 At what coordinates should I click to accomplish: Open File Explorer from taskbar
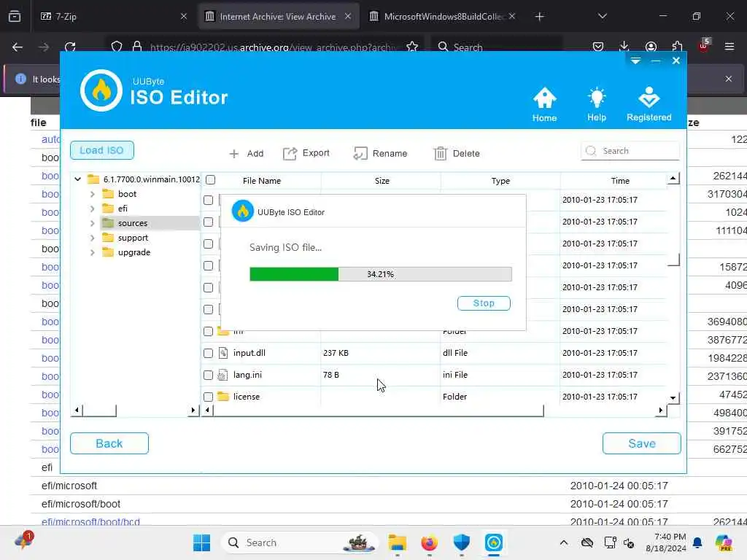[x=397, y=542]
